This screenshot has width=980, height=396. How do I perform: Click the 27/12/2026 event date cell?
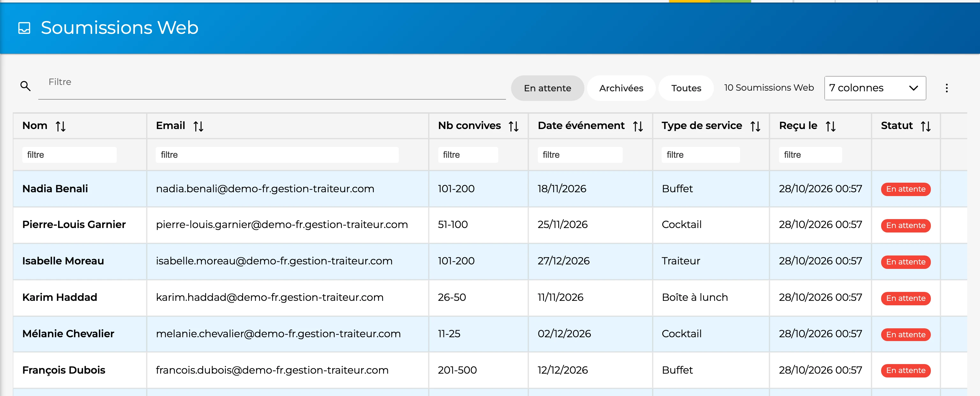point(590,261)
